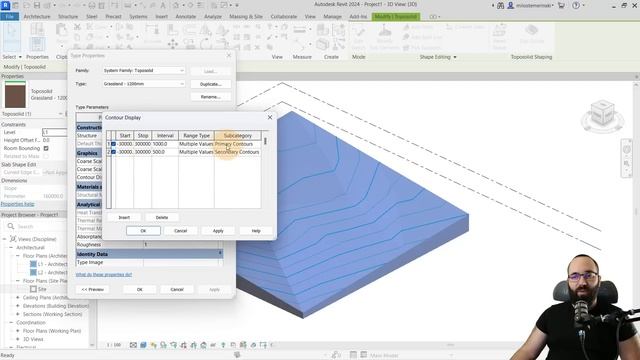
Task: Toggle the Room Bounding checkbox
Action: click(46, 148)
